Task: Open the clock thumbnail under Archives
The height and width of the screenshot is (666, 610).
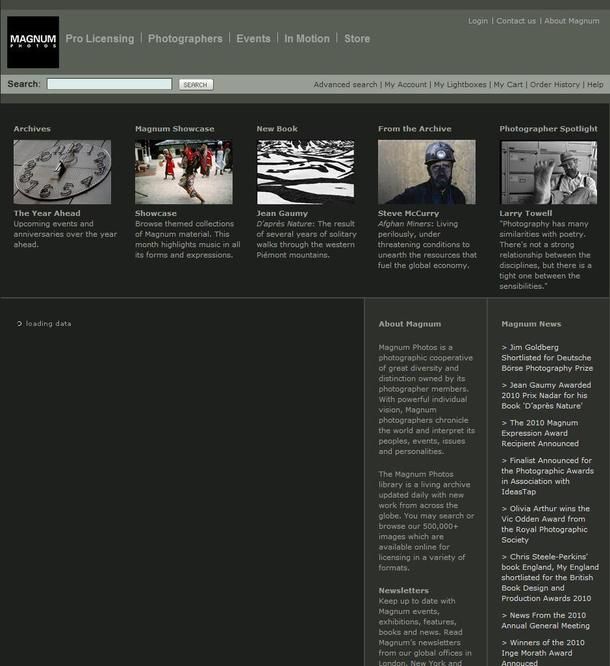Action: 62,172
